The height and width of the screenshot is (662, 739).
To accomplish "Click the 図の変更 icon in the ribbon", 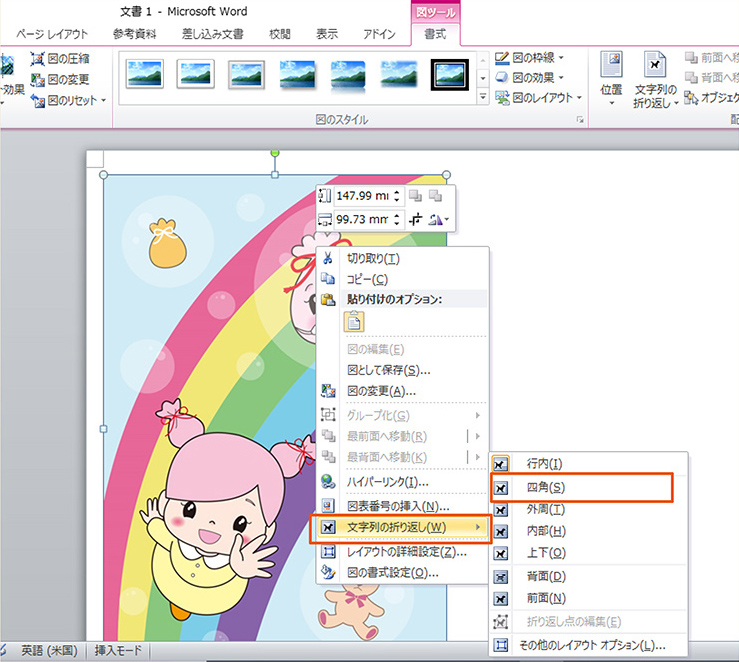I will click(x=37, y=80).
